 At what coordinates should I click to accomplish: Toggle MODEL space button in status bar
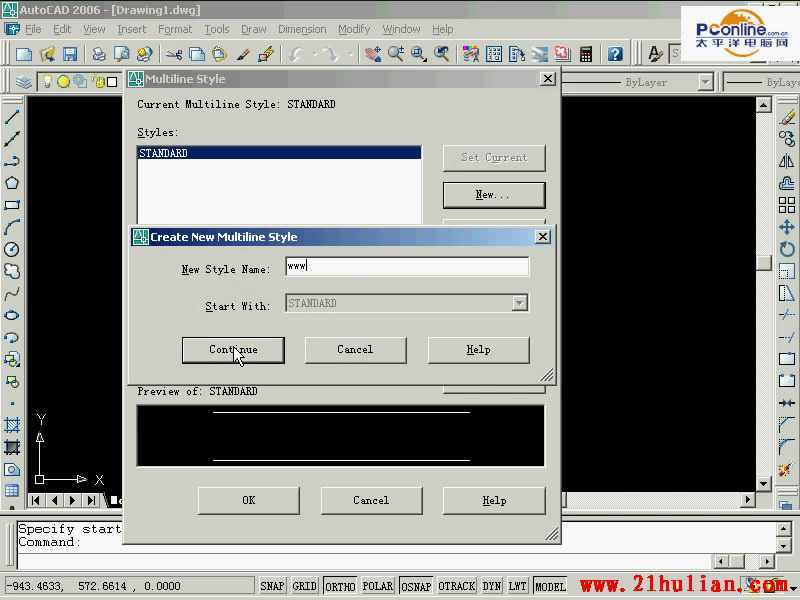click(x=550, y=586)
